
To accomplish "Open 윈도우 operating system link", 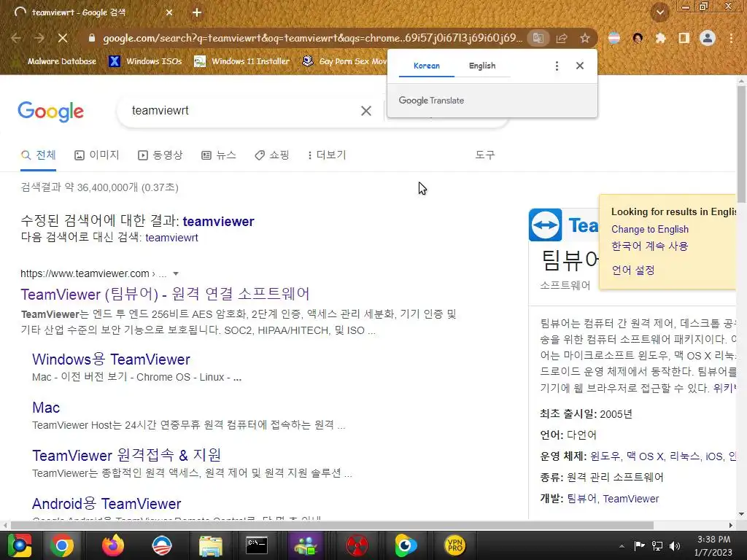I will (x=605, y=456).
